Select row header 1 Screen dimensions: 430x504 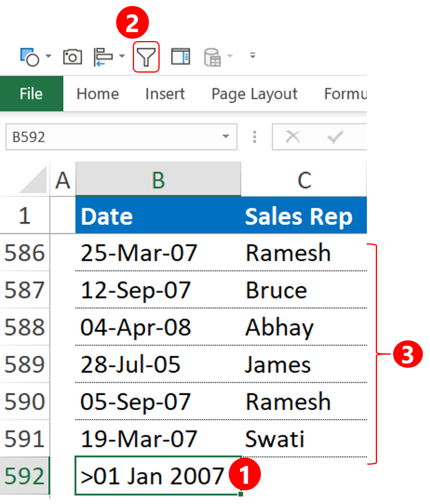[25, 215]
